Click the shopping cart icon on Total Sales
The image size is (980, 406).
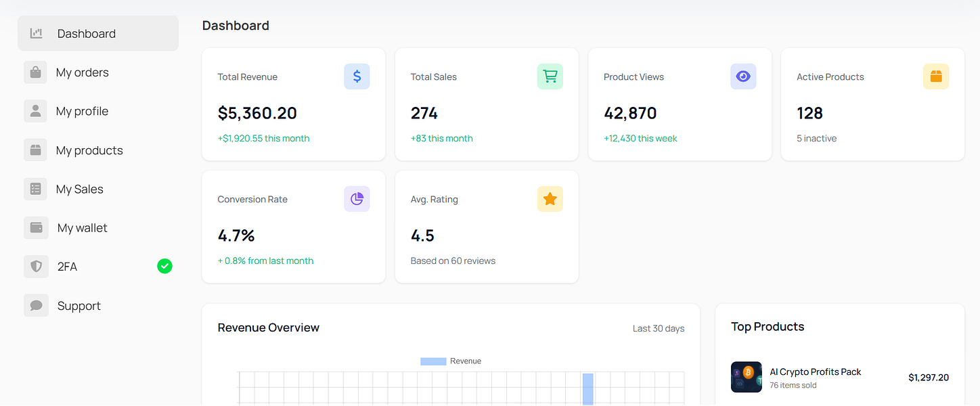pos(550,76)
